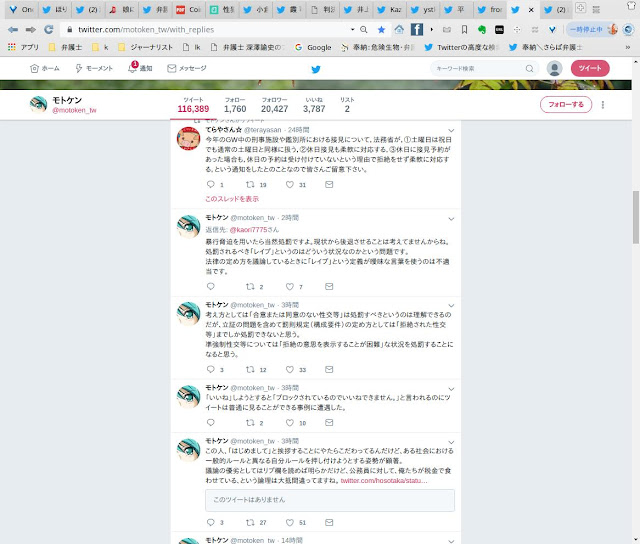The height and width of the screenshot is (544, 640).
Task: Open the 弁護士 bookmark folder
Action: click(x=65, y=47)
